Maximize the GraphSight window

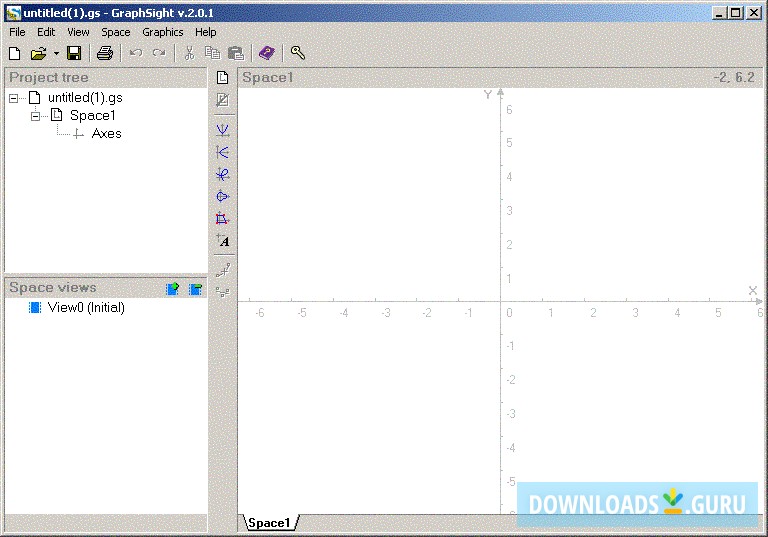735,13
